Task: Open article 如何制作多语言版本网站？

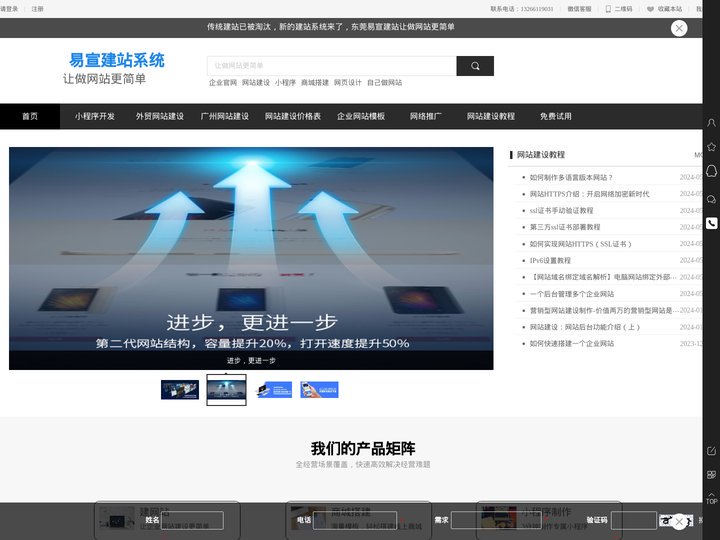Action: tap(571, 177)
